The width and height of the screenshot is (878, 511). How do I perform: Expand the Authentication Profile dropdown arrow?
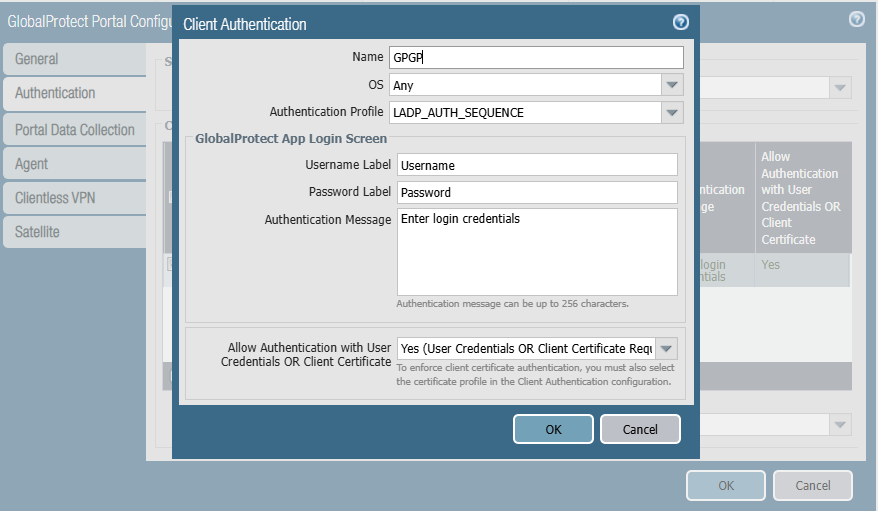(x=672, y=112)
